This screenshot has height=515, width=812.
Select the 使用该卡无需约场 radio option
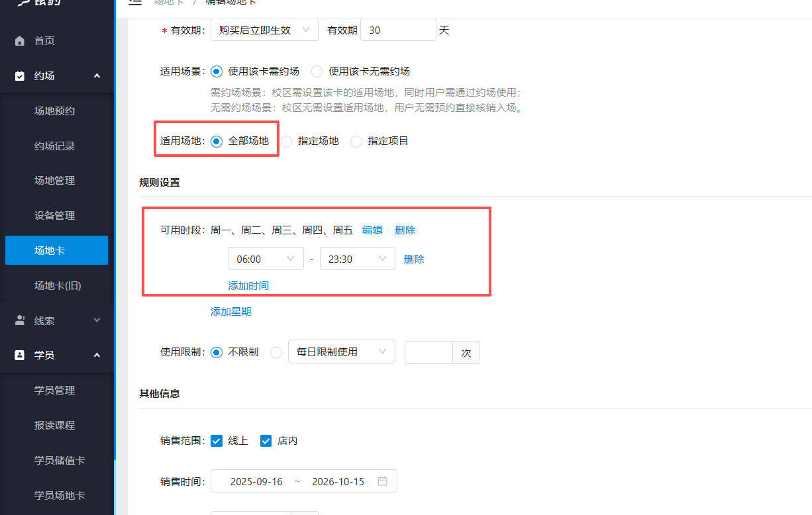pos(316,71)
